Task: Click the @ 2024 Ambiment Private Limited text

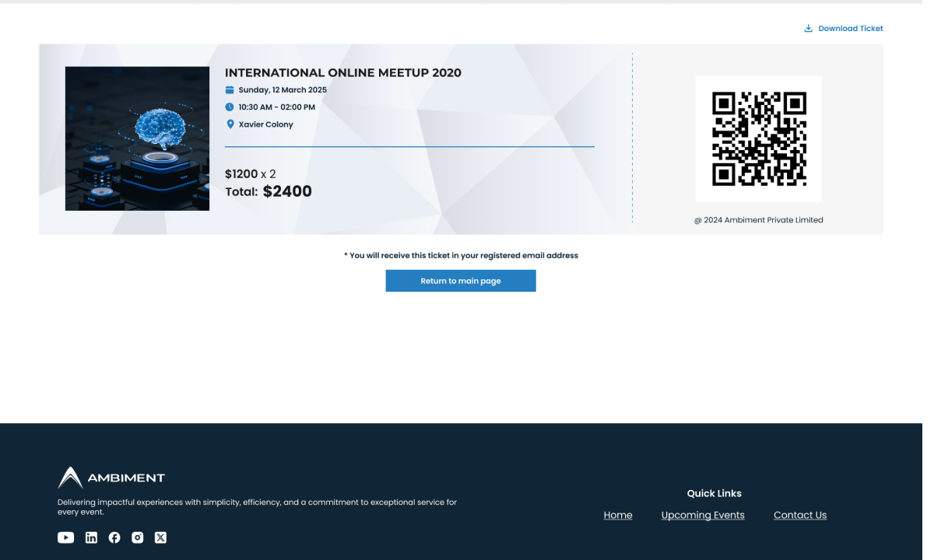Action: pos(759,220)
